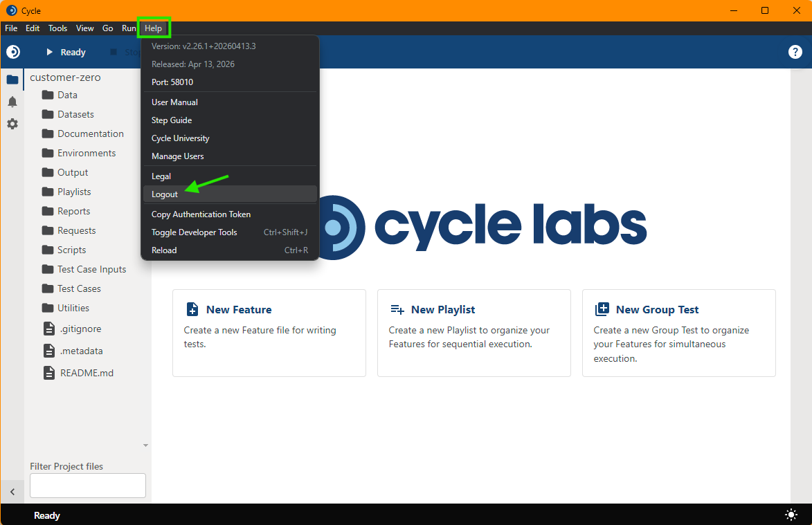The width and height of the screenshot is (812, 525).
Task: Choose Manage Users menu entry
Action: pos(230,156)
